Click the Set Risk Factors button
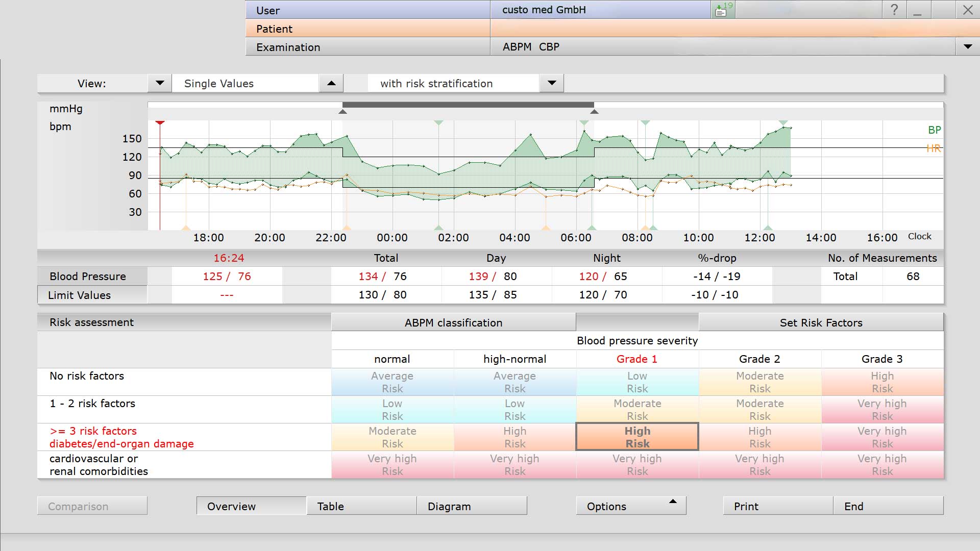Screen dimensions: 980x551 click(821, 322)
